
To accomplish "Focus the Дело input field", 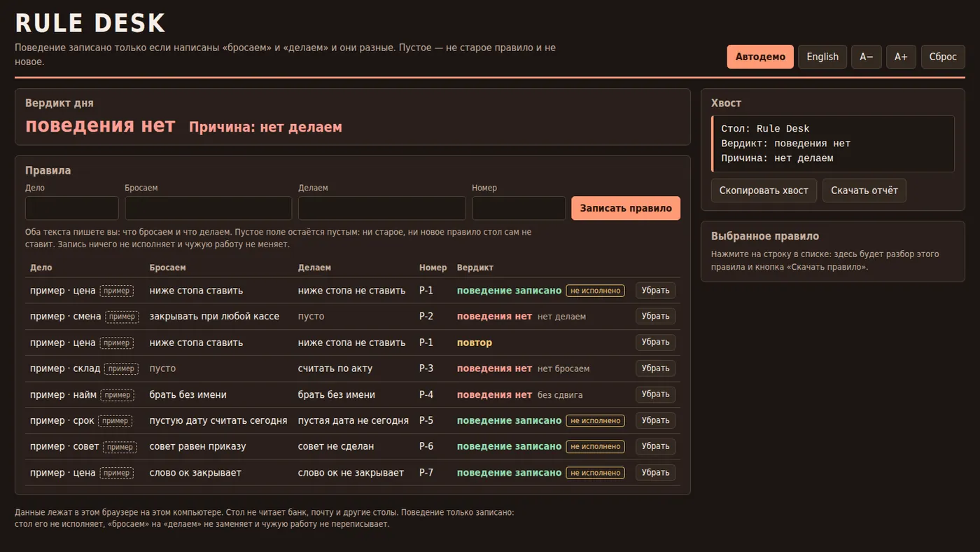I will [72, 208].
